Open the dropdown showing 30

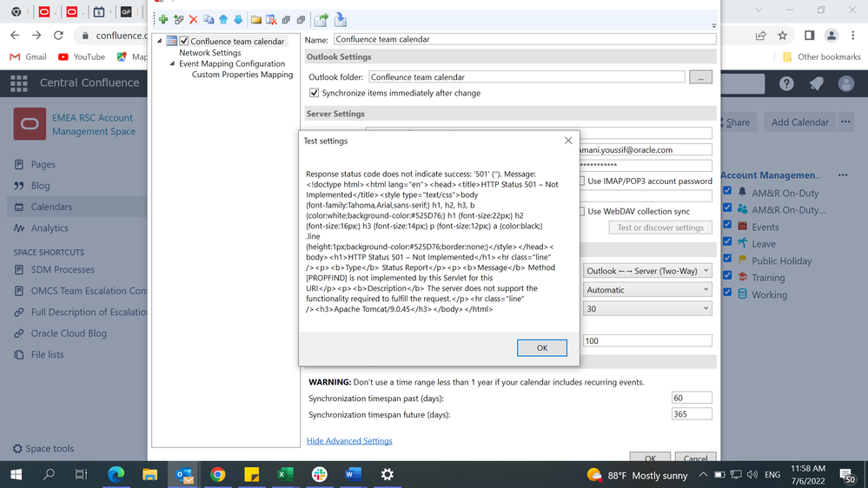coord(647,309)
